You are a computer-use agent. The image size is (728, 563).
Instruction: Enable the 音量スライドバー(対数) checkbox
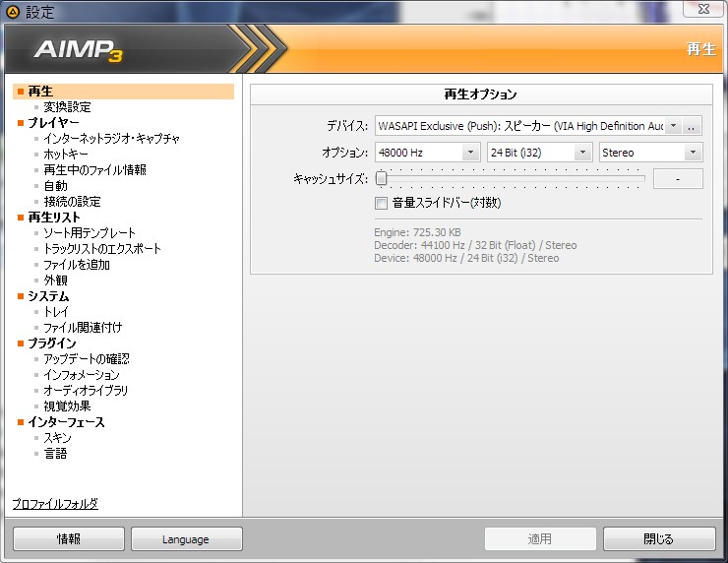tap(381, 203)
